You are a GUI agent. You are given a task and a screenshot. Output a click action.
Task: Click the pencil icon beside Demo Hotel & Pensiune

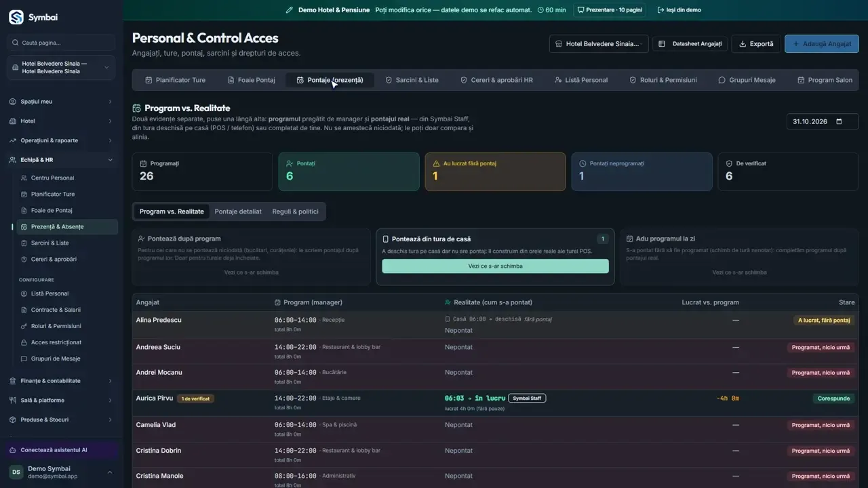(x=290, y=10)
